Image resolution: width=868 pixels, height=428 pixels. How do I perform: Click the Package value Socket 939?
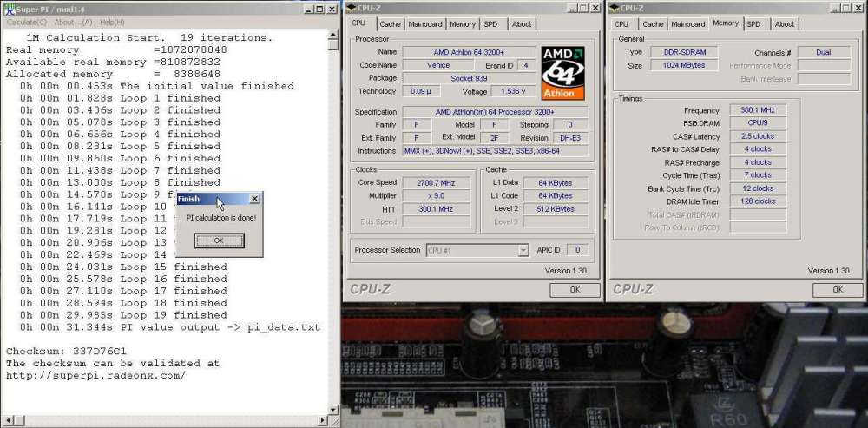click(470, 79)
